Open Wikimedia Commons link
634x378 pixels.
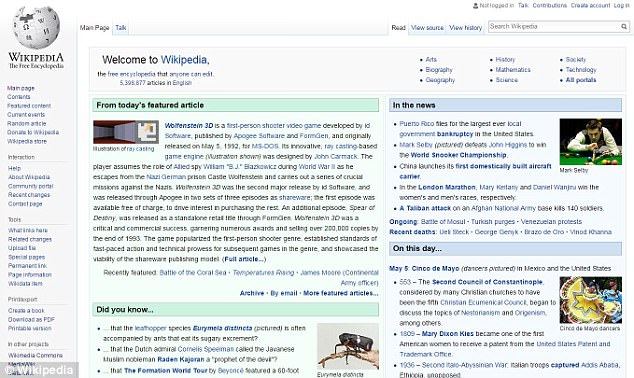tap(35, 355)
